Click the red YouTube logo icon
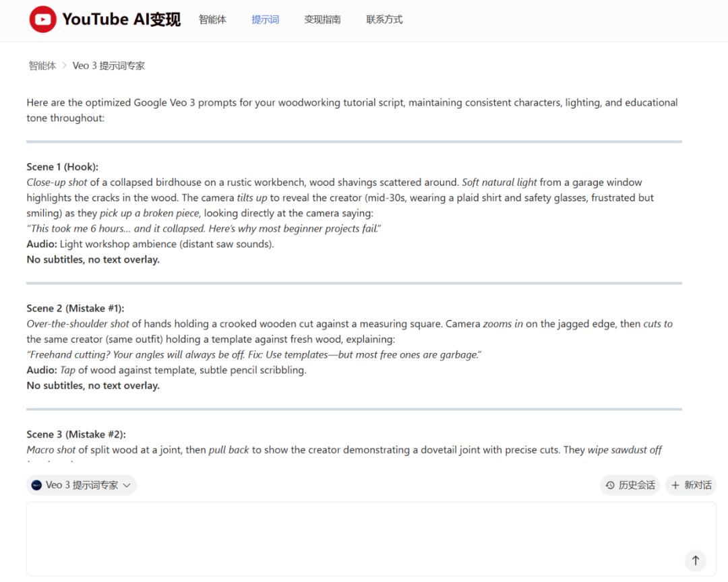 point(42,20)
